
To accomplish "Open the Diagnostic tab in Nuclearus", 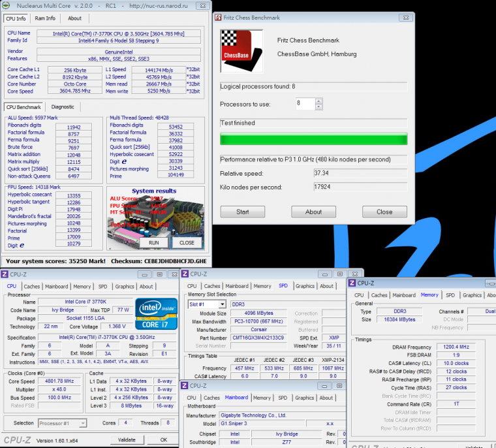I will point(63,107).
